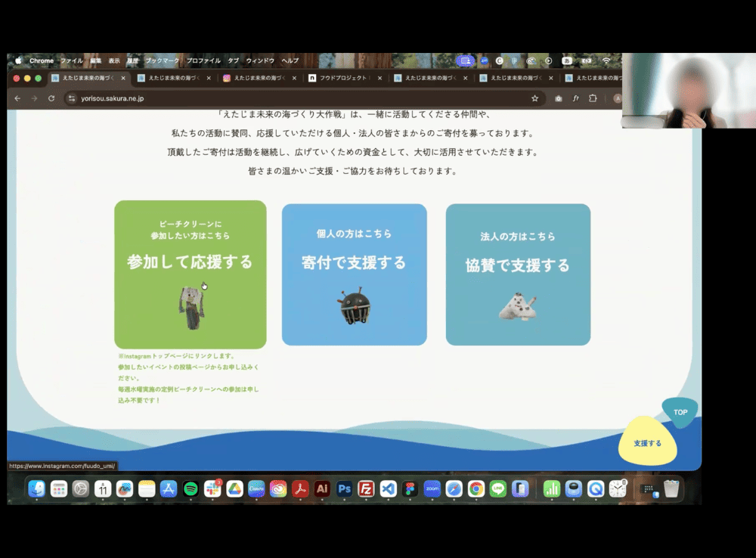Open the プロファイル menu
Image resolution: width=756 pixels, height=558 pixels.
[x=203, y=60]
